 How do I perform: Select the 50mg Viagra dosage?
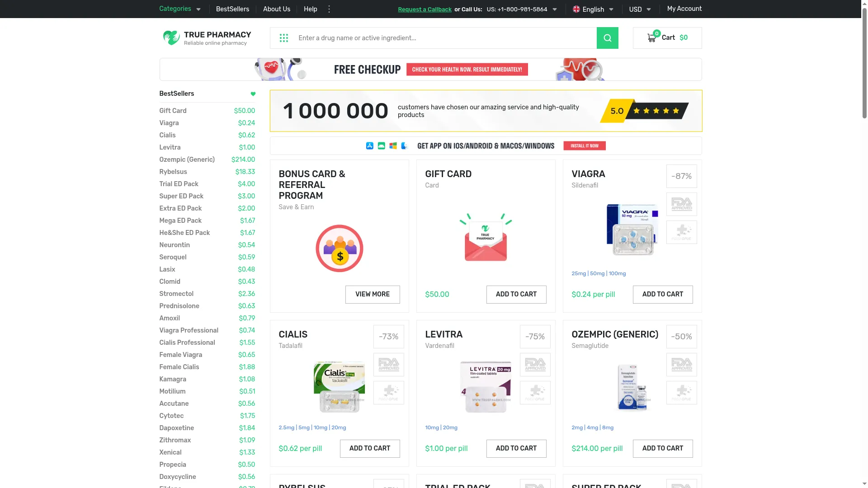pos(597,274)
